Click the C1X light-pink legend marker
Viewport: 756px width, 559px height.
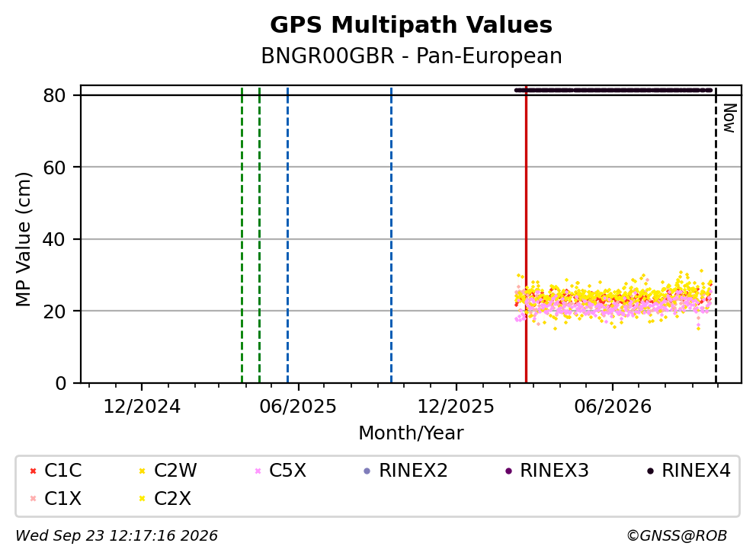point(33,499)
